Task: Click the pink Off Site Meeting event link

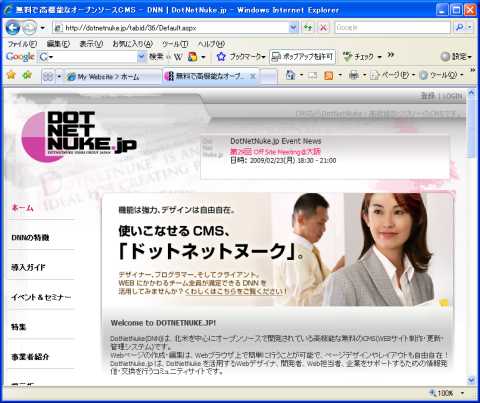Action: point(275,152)
